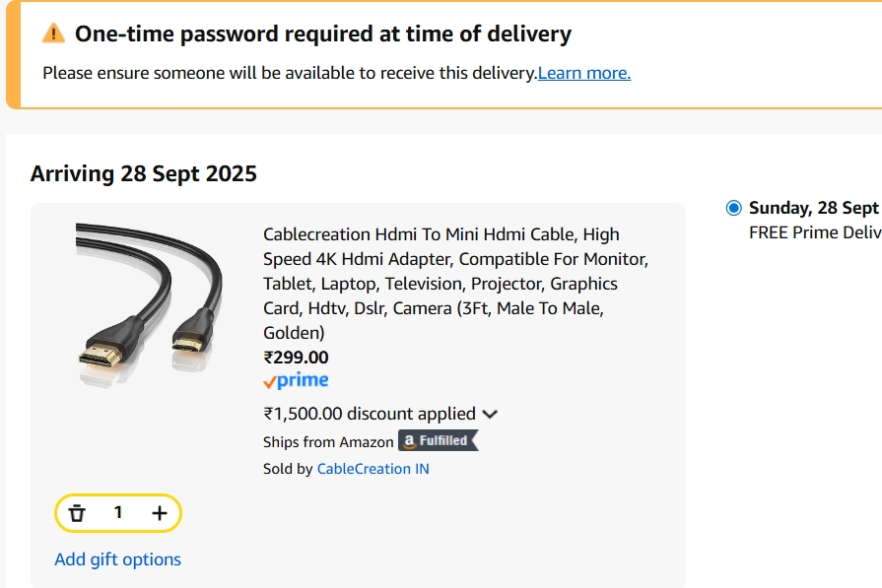Image resolution: width=882 pixels, height=588 pixels.
Task: Expand the ₹1,500.00 discount applied details
Action: (490, 414)
